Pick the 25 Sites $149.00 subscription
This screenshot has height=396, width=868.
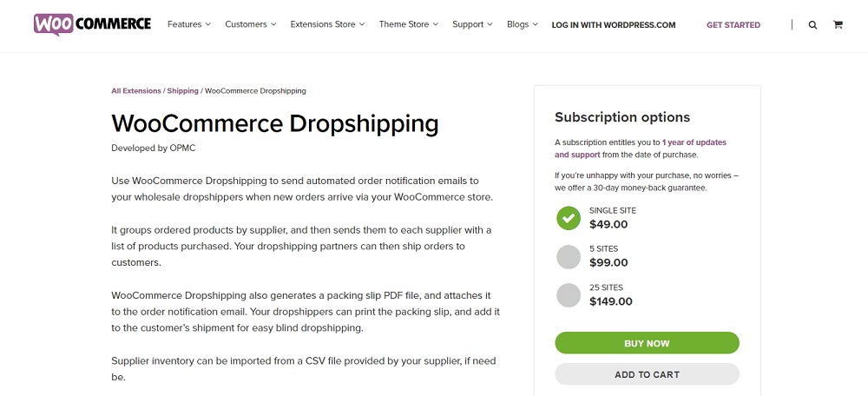[569, 295]
